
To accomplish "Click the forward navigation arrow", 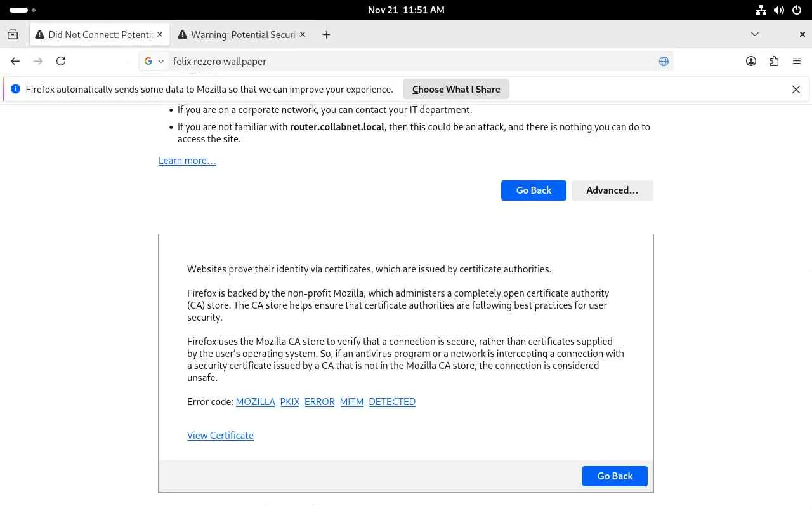I will click(38, 61).
